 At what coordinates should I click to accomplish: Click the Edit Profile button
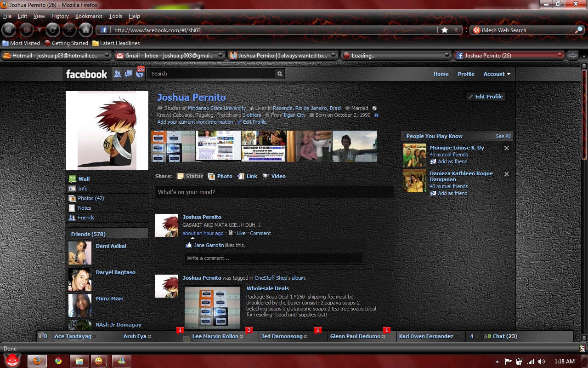[x=486, y=97]
